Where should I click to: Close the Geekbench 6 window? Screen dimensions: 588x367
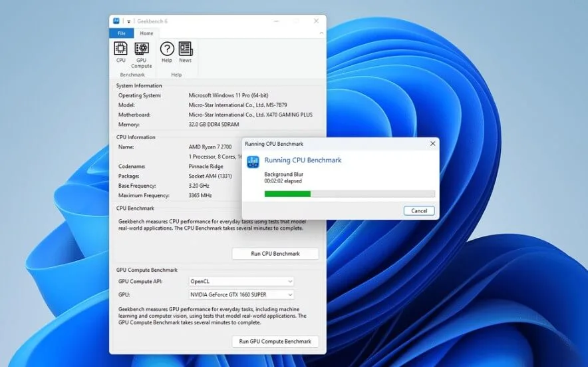(316, 21)
